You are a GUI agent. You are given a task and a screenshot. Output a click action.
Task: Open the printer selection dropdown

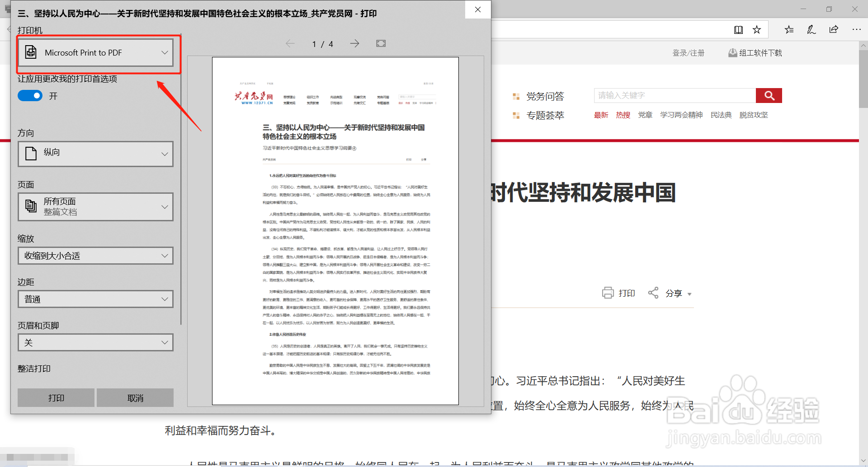click(x=95, y=52)
